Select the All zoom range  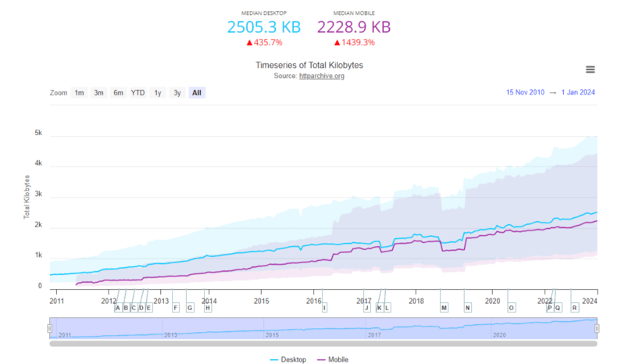[197, 93]
